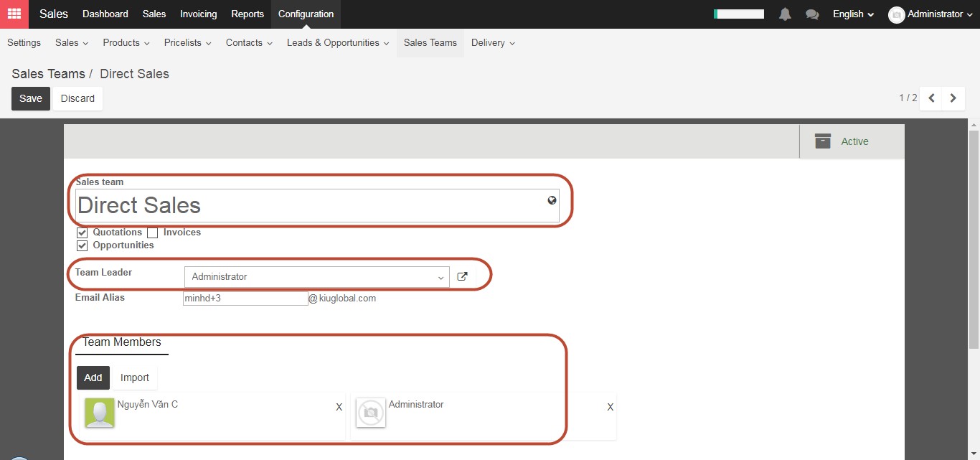Screen dimensions: 980x460
Task: Expand the Sales submenu dropdown
Action: (x=72, y=43)
